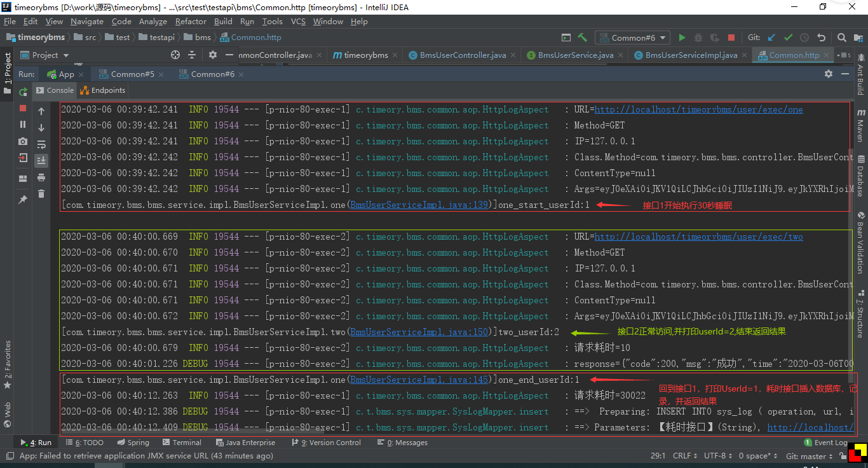Open the Analyze menu
The height and width of the screenshot is (468, 868).
(153, 22)
